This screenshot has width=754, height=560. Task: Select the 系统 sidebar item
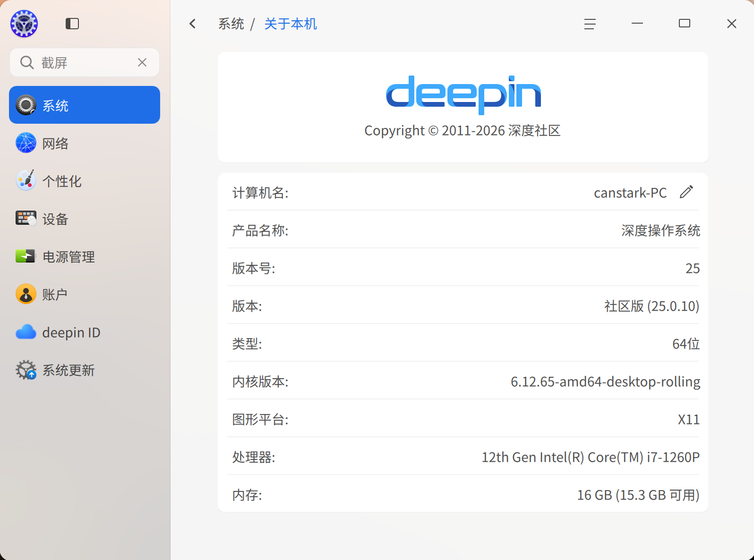85,105
